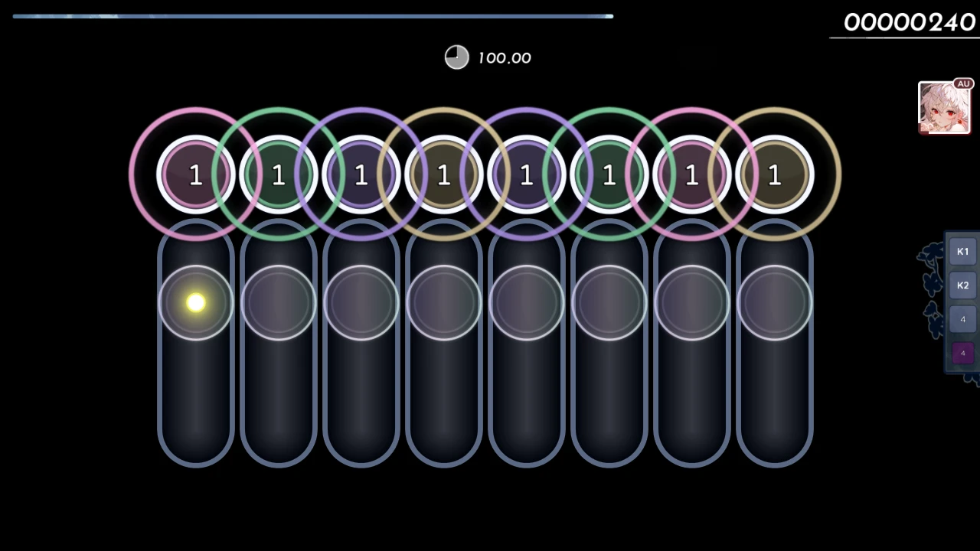Click the purple hit circle third from left
Screen dimensions: 980x551
pos(361,175)
